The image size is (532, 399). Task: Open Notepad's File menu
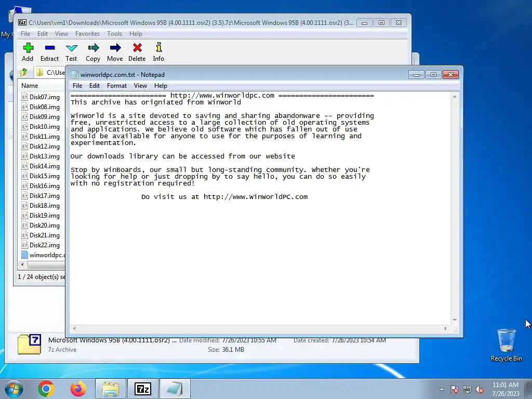point(77,86)
